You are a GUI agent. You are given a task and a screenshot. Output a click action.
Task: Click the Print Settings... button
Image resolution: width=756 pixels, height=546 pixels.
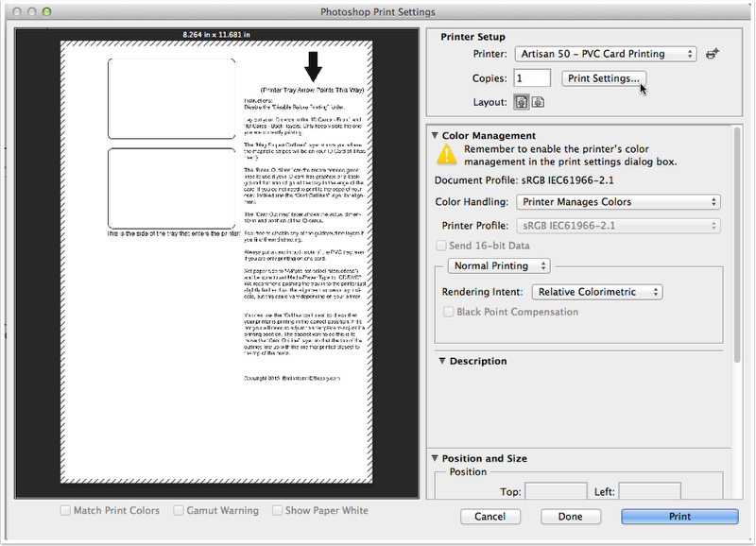click(604, 78)
